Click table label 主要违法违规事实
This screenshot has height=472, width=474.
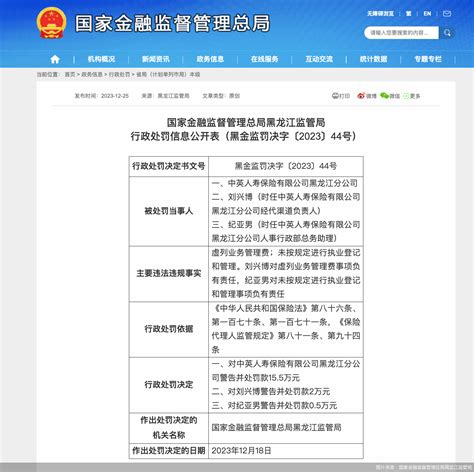169,273
